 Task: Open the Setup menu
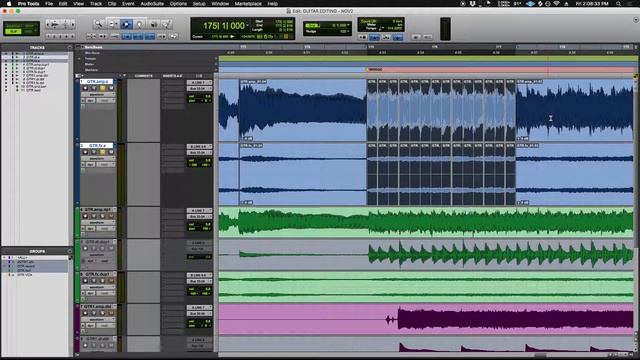click(199, 4)
